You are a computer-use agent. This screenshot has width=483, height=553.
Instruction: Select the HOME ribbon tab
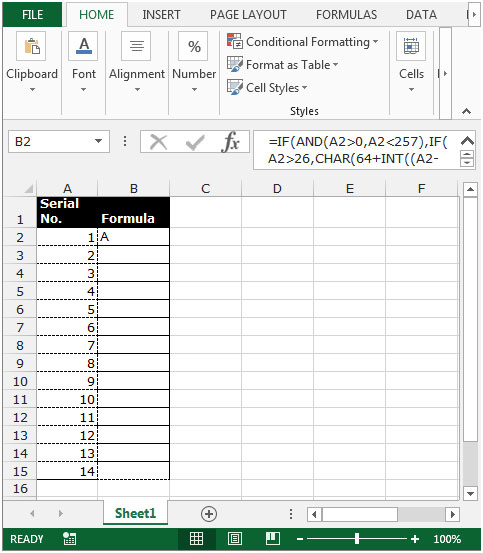pyautogui.click(x=96, y=14)
